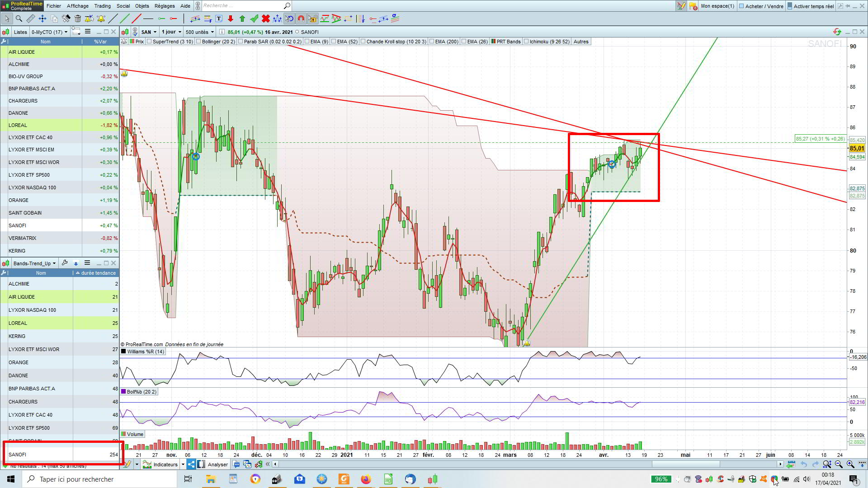Image resolution: width=868 pixels, height=488 pixels.
Task: Open the Réglages menu
Action: click(x=164, y=6)
